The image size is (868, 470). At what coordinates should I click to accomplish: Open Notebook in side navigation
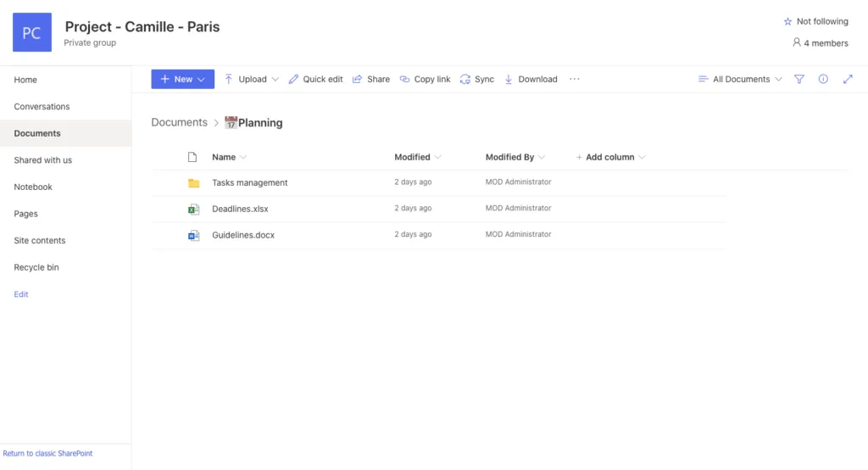[x=33, y=187]
